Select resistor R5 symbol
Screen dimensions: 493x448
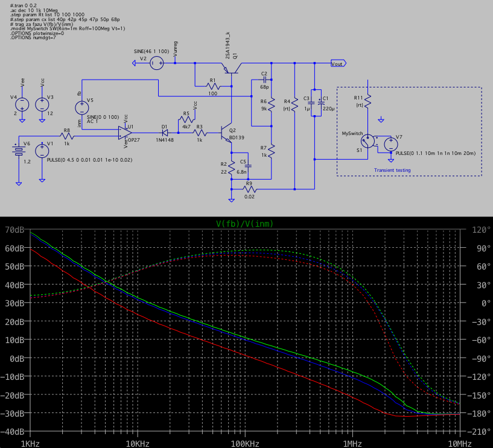pos(186,119)
